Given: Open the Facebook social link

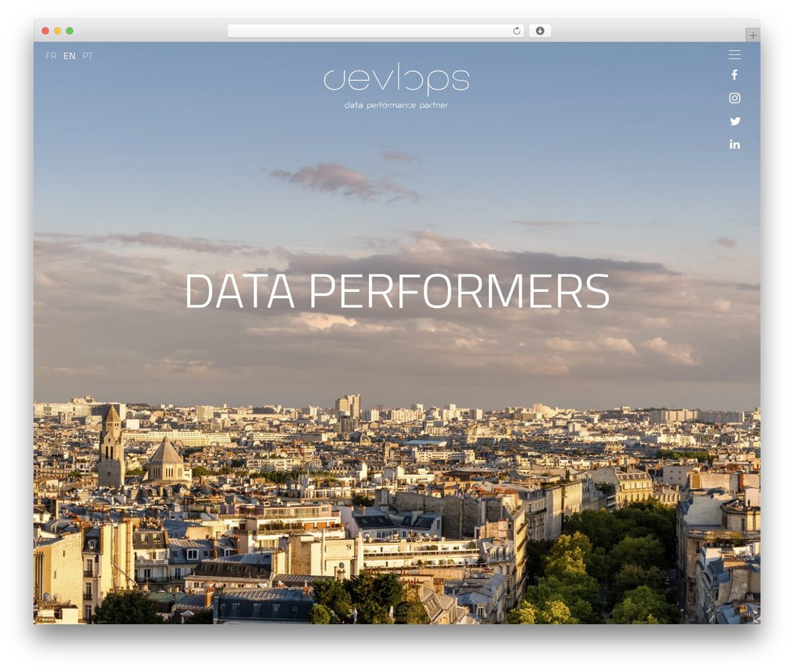Looking at the screenshot, I should point(734,75).
